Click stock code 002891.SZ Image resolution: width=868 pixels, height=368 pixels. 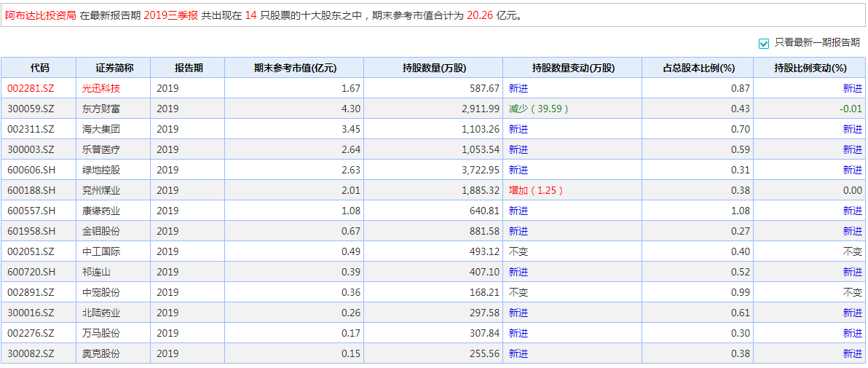pos(31,292)
